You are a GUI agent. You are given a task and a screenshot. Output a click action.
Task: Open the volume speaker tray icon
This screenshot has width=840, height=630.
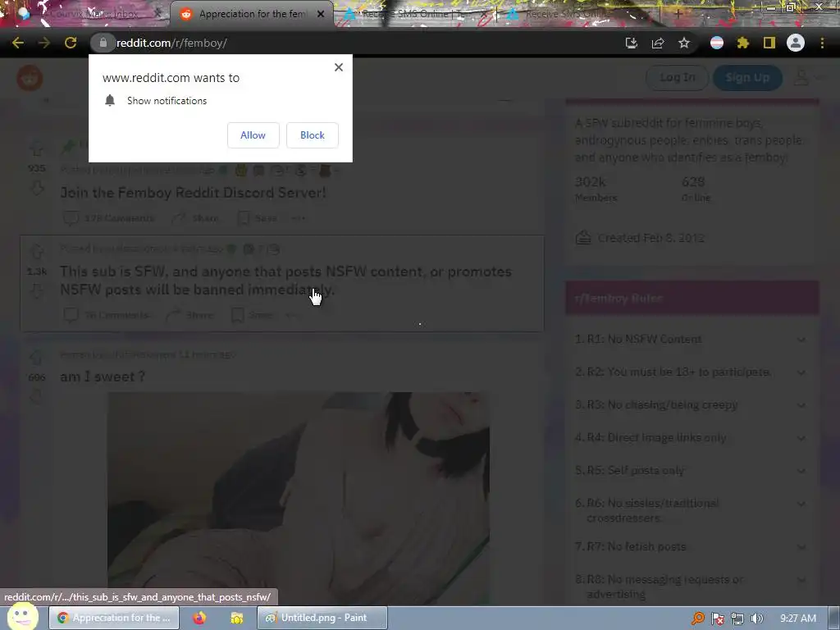(756, 619)
